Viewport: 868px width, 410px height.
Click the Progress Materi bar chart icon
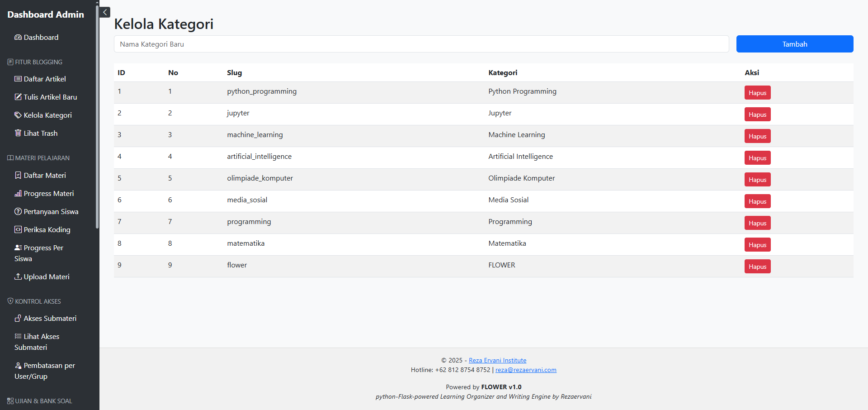[18, 193]
